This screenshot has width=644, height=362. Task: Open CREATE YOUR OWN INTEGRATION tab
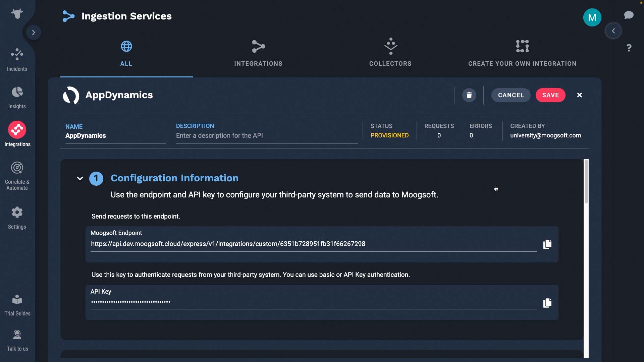tap(522, 54)
